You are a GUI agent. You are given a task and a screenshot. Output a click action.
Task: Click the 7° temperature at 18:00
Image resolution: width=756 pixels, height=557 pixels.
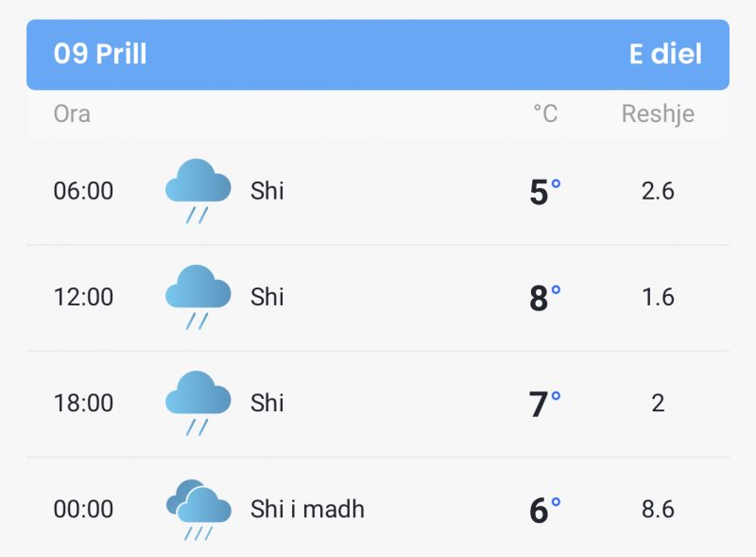point(545,404)
